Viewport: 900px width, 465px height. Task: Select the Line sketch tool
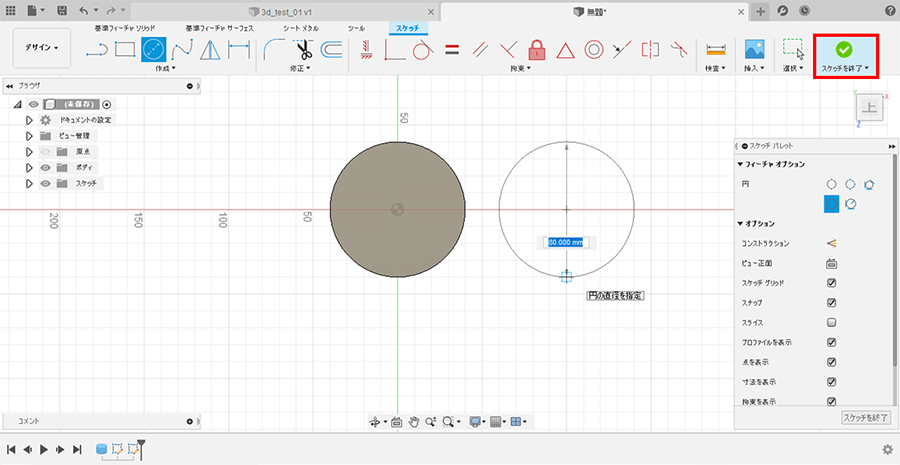[x=97, y=49]
